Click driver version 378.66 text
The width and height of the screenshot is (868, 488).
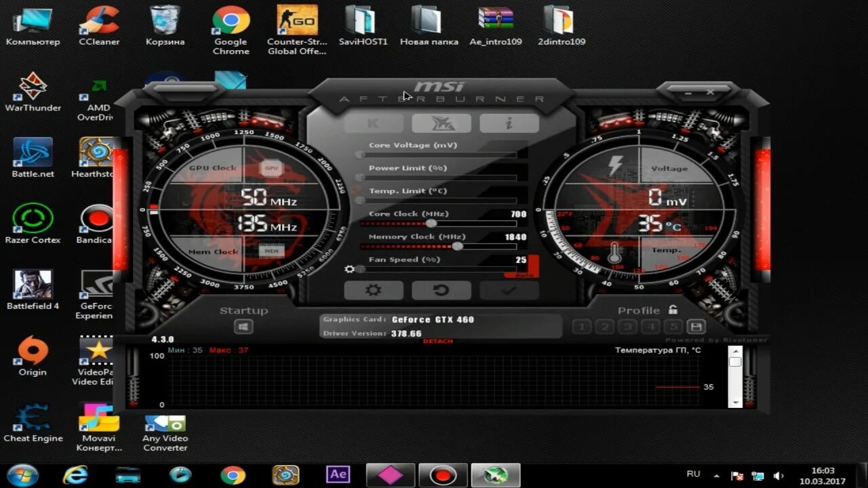pos(406,333)
